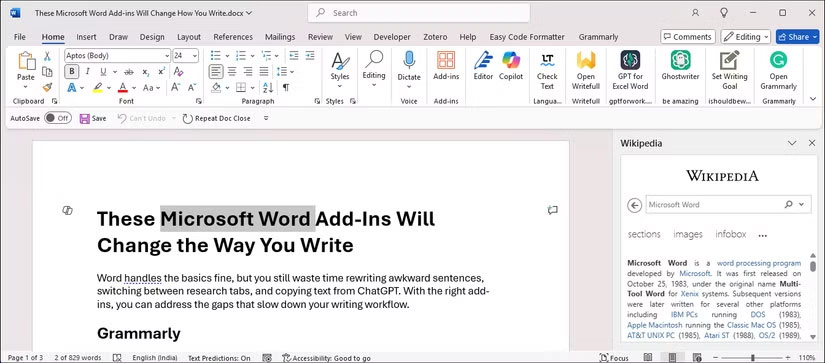Toggle Italic formatting
This screenshot has width=825, height=363.
(x=87, y=72)
